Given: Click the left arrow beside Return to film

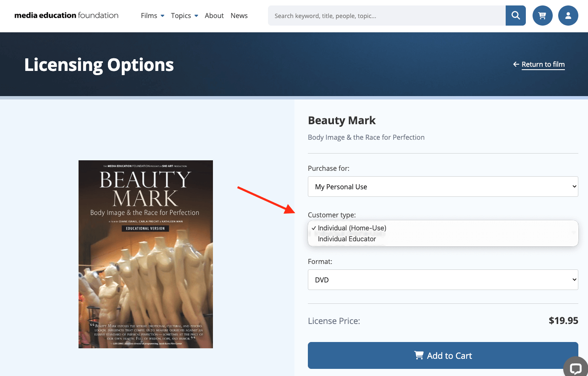Looking at the screenshot, I should 516,64.
